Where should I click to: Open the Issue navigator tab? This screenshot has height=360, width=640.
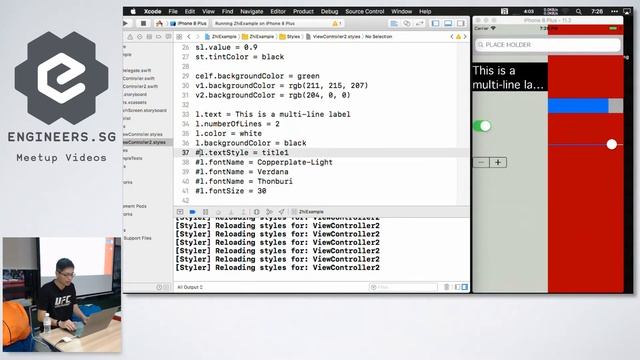tap(130, 37)
